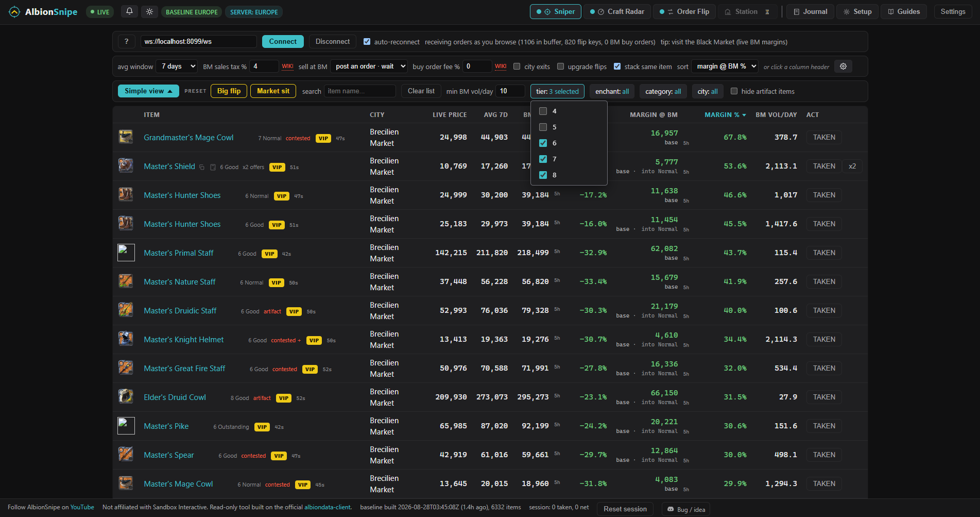The image size is (980, 517).
Task: Click the Master's Spear item icon
Action: click(126, 455)
